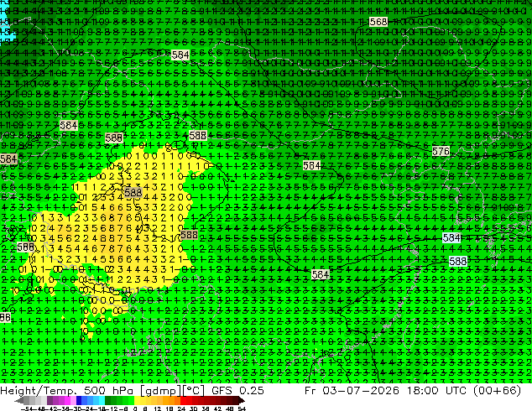Click the date '03-07-2026'

tap(361, 390)
